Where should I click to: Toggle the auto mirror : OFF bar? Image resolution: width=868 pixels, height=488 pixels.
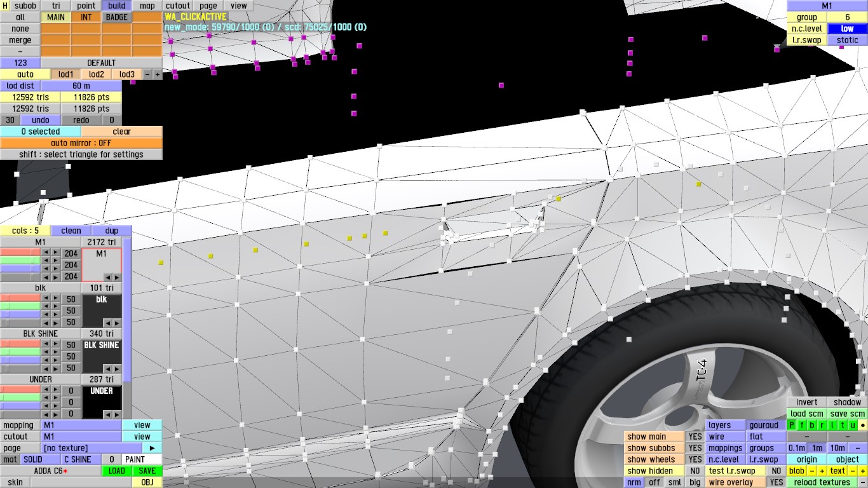click(81, 143)
